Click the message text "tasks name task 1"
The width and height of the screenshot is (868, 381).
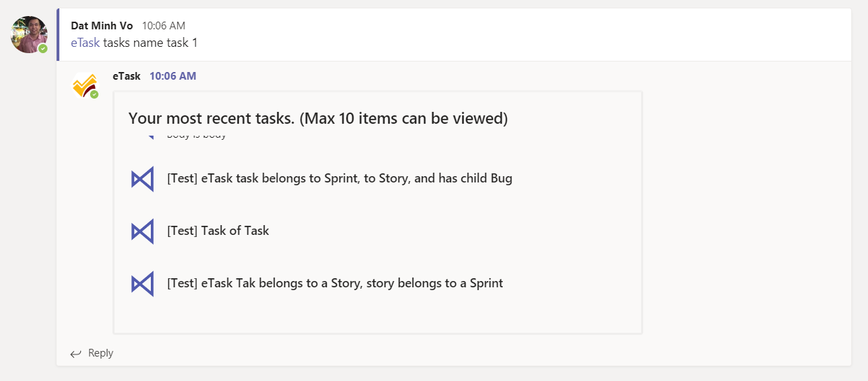pos(151,43)
